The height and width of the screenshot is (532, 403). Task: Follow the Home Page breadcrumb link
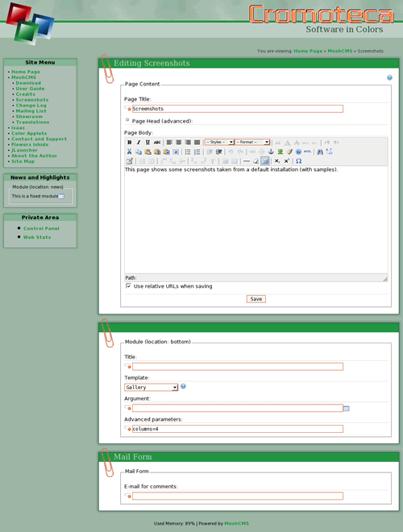pyautogui.click(x=308, y=51)
